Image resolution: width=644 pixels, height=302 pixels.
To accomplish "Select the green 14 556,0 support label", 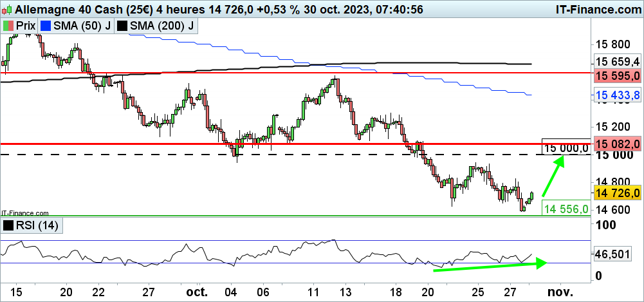I will 566,209.
